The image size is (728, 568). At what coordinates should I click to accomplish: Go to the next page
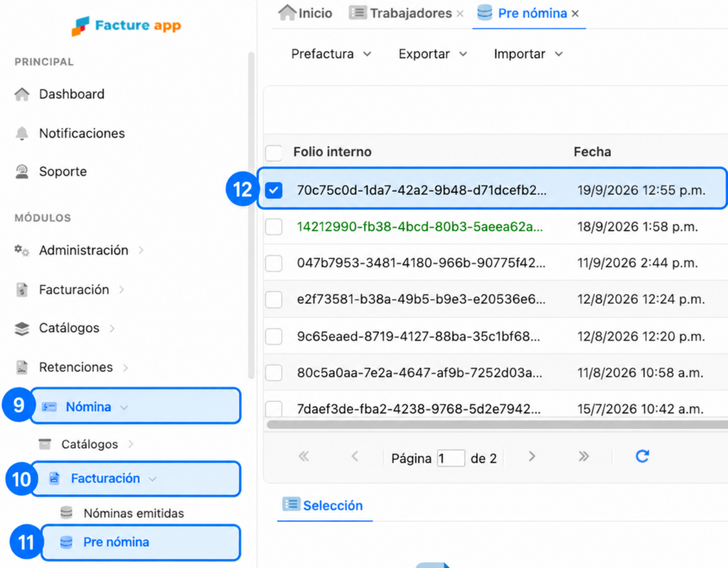(532, 456)
